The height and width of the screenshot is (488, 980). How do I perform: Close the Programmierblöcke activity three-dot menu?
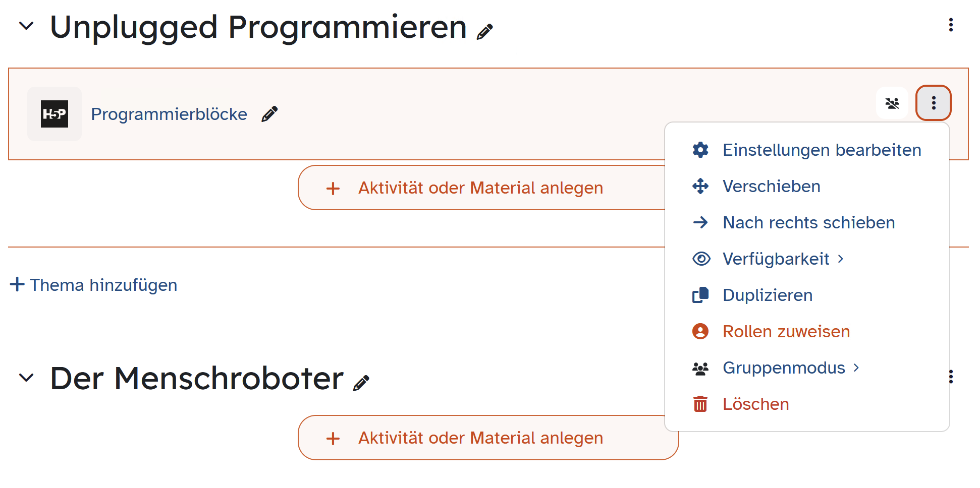[x=934, y=103]
